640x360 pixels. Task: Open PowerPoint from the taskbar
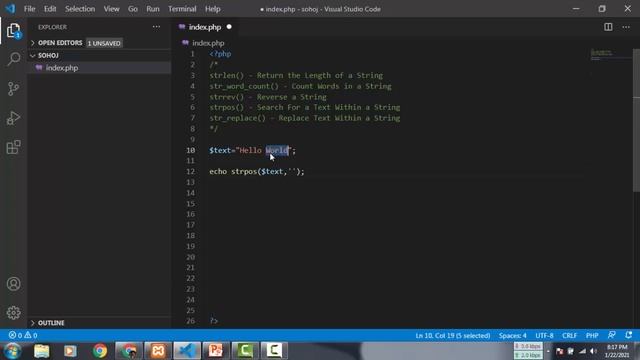216,351
